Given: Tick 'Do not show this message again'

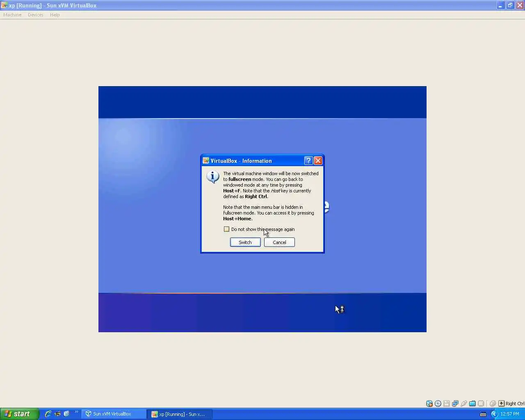Looking at the screenshot, I should tap(226, 229).
